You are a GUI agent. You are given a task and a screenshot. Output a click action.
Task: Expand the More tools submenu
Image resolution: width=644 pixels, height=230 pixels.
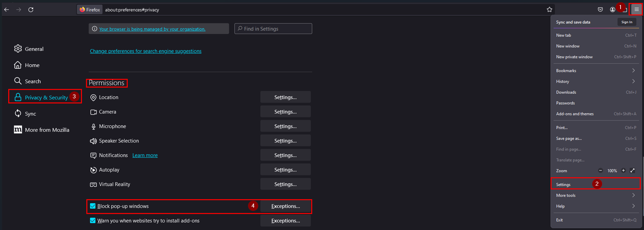click(x=596, y=195)
